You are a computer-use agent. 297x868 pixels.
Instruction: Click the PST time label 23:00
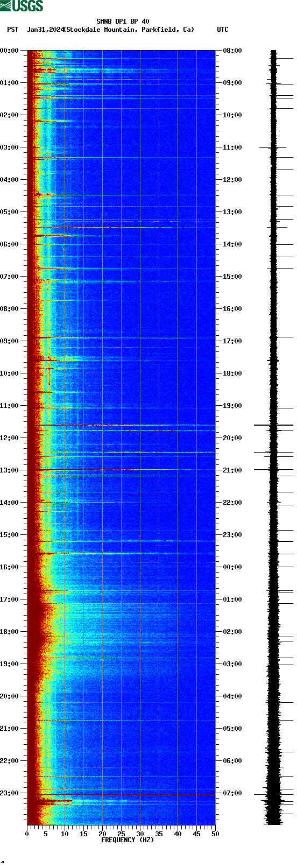tap(10, 793)
